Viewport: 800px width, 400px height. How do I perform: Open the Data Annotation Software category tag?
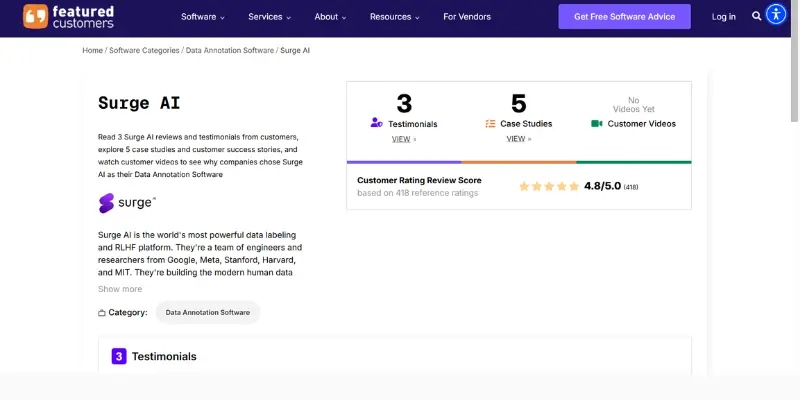(x=208, y=312)
